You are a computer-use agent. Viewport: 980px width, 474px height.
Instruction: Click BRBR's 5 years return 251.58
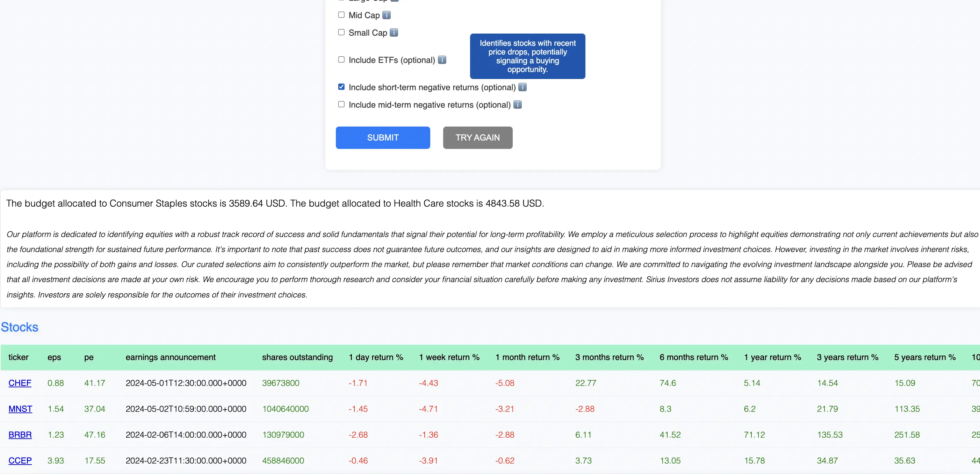pos(907,435)
